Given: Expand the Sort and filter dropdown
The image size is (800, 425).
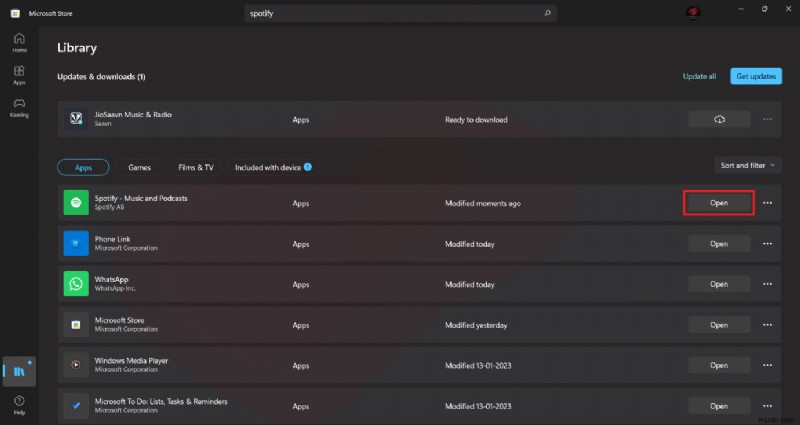Looking at the screenshot, I should coord(748,165).
